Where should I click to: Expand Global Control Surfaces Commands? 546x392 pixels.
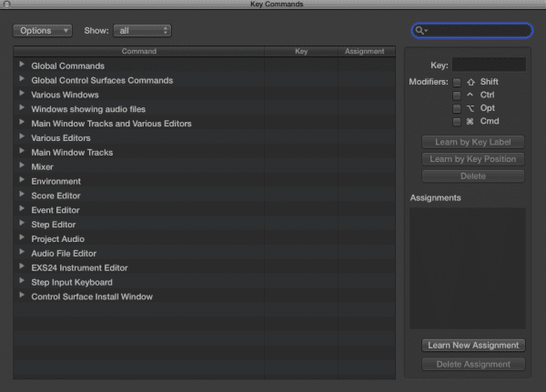click(21, 80)
